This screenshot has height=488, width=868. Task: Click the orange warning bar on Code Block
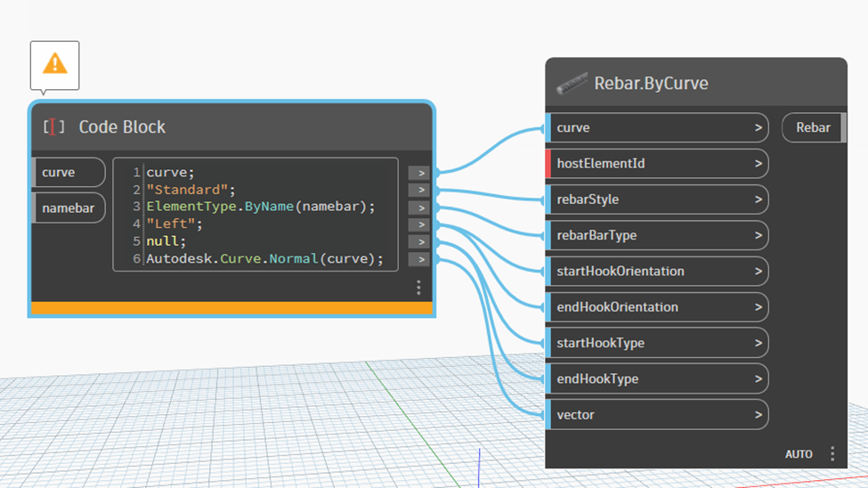pyautogui.click(x=231, y=308)
